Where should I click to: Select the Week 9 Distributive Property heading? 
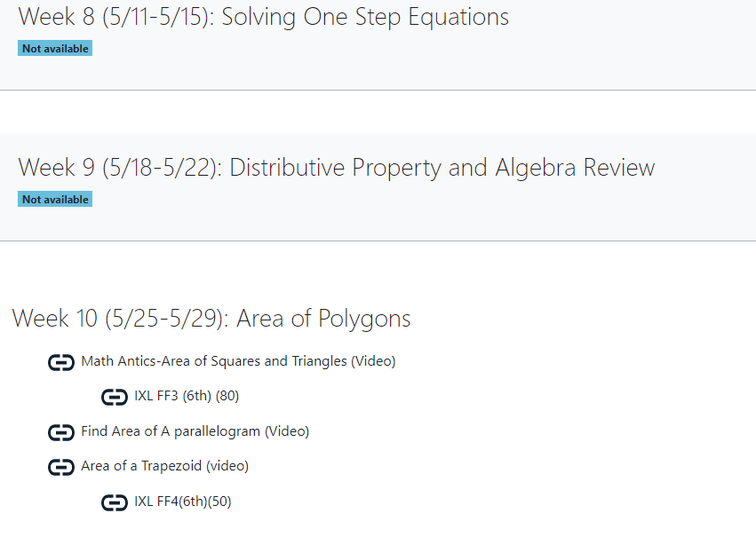coord(337,168)
